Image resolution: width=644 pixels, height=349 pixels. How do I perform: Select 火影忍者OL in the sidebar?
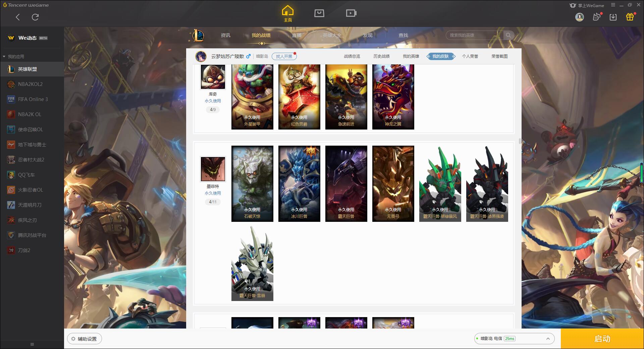[x=32, y=190]
